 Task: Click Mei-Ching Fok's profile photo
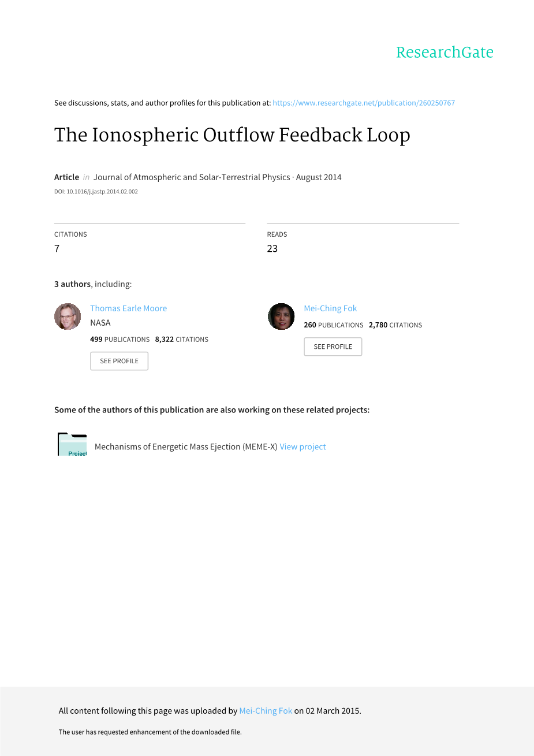tap(281, 316)
